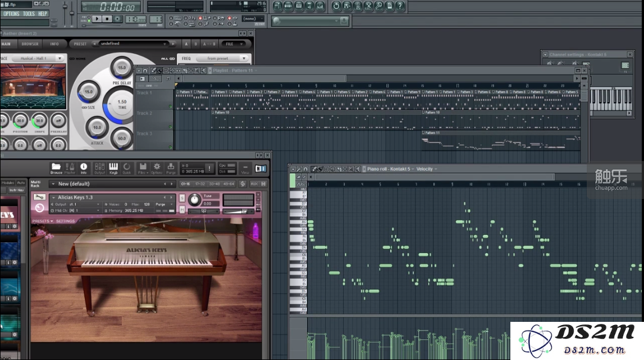Viewport: 644px width, 360px height.
Task: Click the Playlist snap magnet icon
Action: click(145, 71)
